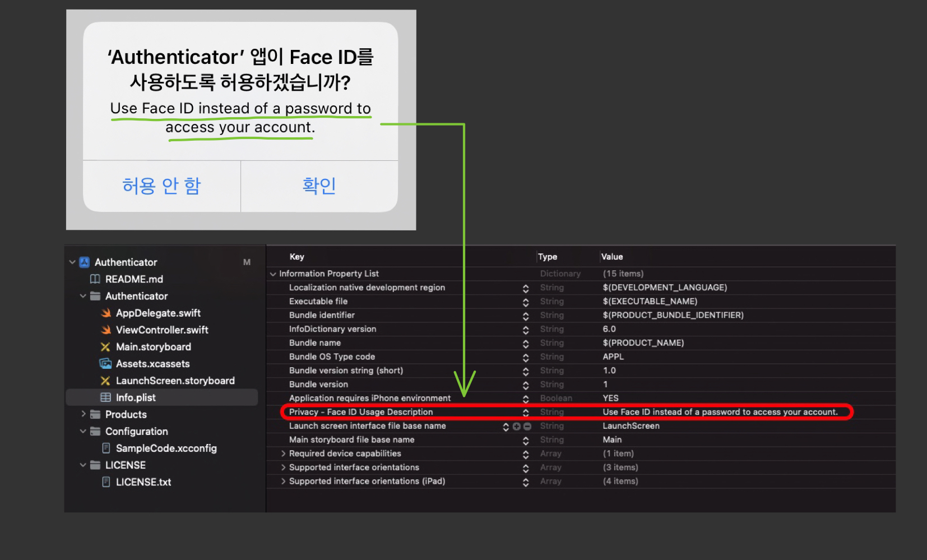Open LICENSE.txt file
This screenshot has height=560, width=927.
click(143, 482)
